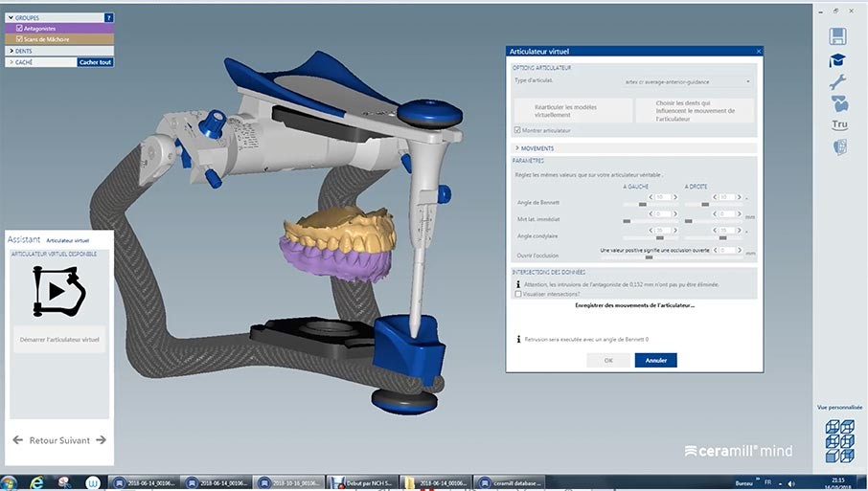Click Enregistrer des mouvements de l'articulateur link

pyautogui.click(x=634, y=305)
